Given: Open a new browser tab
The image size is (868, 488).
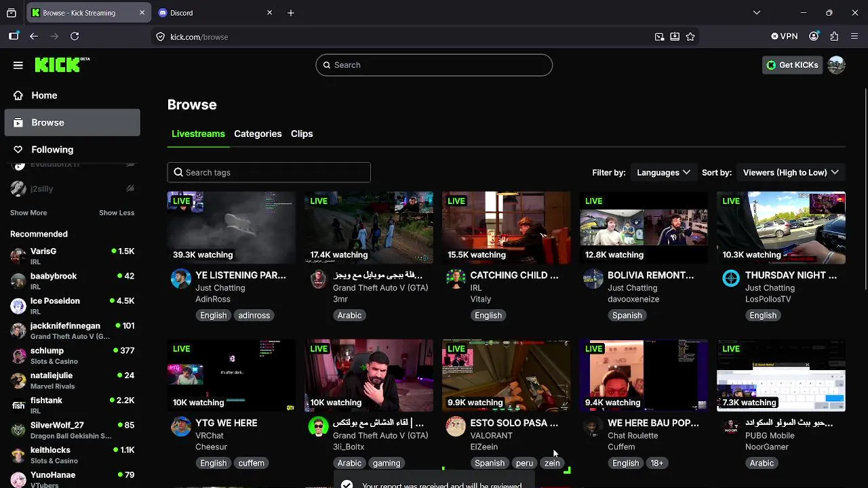Looking at the screenshot, I should [x=291, y=13].
